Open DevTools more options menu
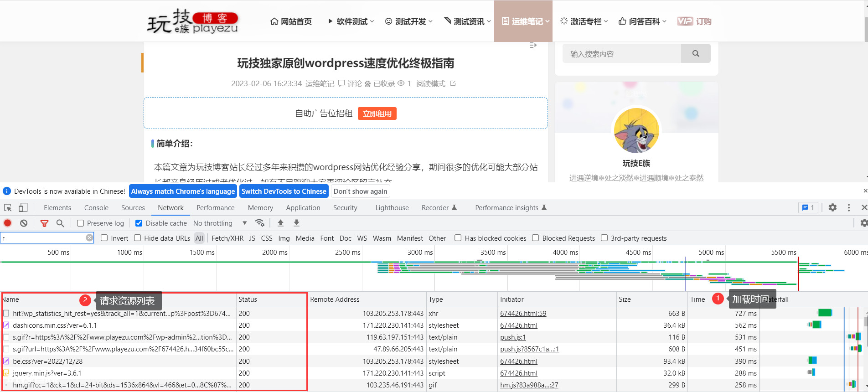 [x=849, y=207]
